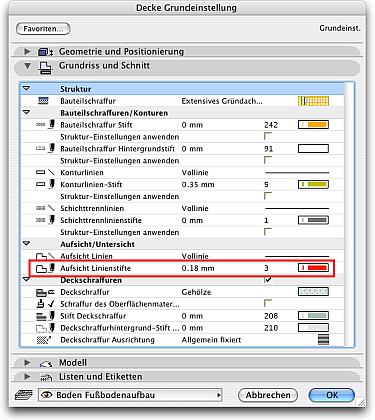The width and height of the screenshot is (375, 420).
Task: Click Schraffur des Oberflächenmaterials icon
Action: click(x=45, y=304)
